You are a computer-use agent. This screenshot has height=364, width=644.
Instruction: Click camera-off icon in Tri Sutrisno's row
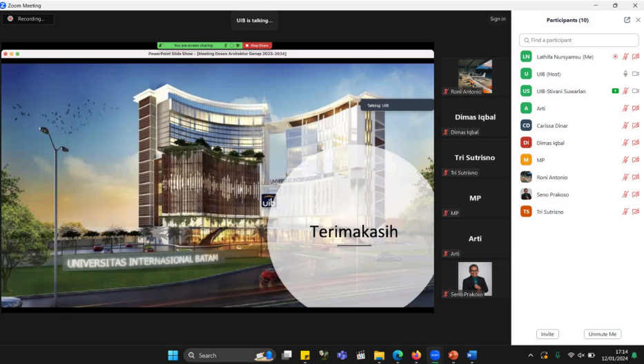[x=636, y=212]
